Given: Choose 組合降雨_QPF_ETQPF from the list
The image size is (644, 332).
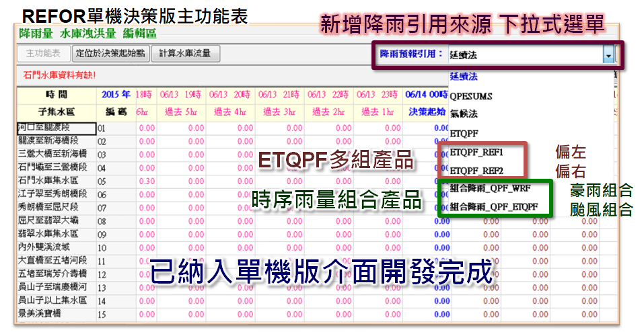Looking at the screenshot, I should [x=494, y=206].
